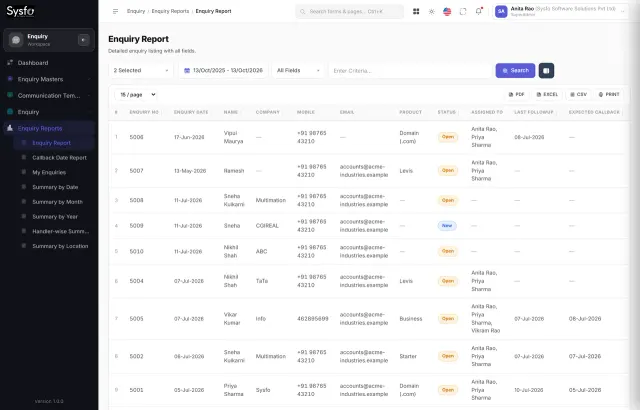Click the New status badge for enquiry 5009
The height and width of the screenshot is (410, 640).
447,226
